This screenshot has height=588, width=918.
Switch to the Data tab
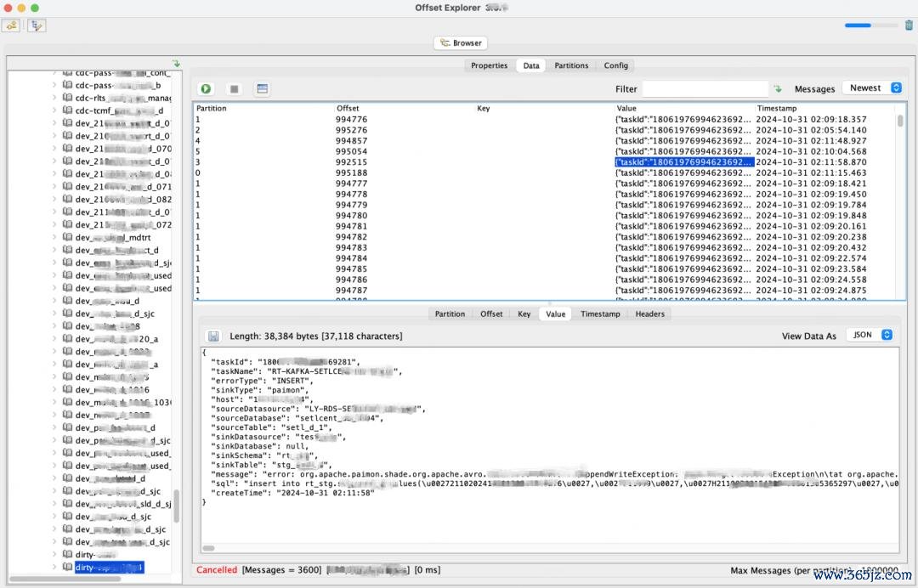(531, 65)
